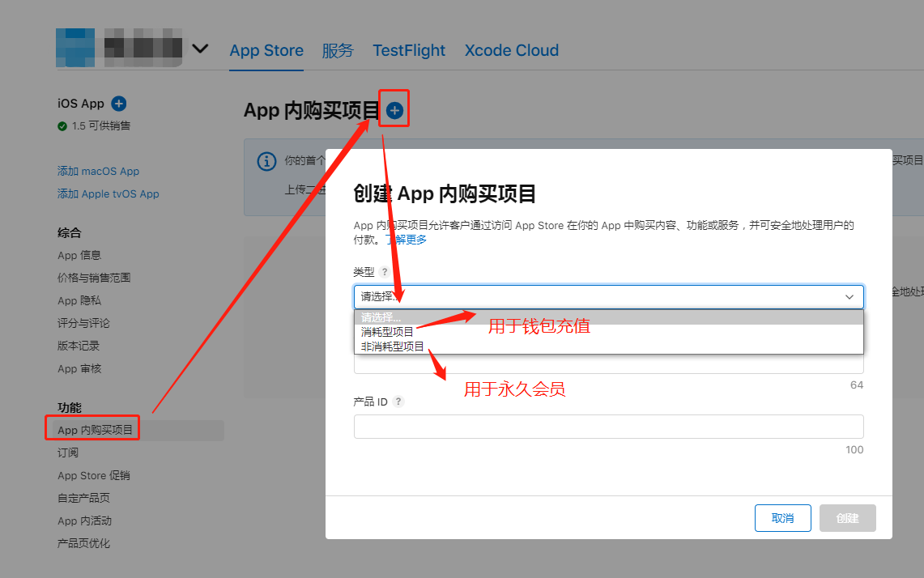Open the 类型 help question mark
924x578 pixels.
385,272
